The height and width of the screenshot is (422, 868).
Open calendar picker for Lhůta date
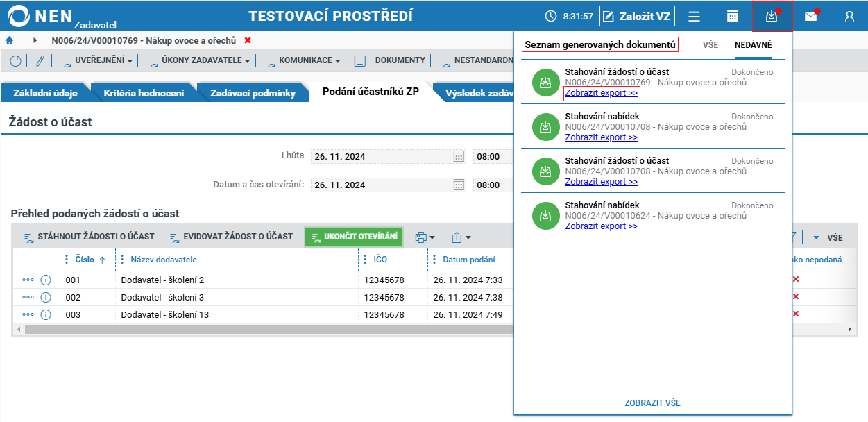pos(459,156)
